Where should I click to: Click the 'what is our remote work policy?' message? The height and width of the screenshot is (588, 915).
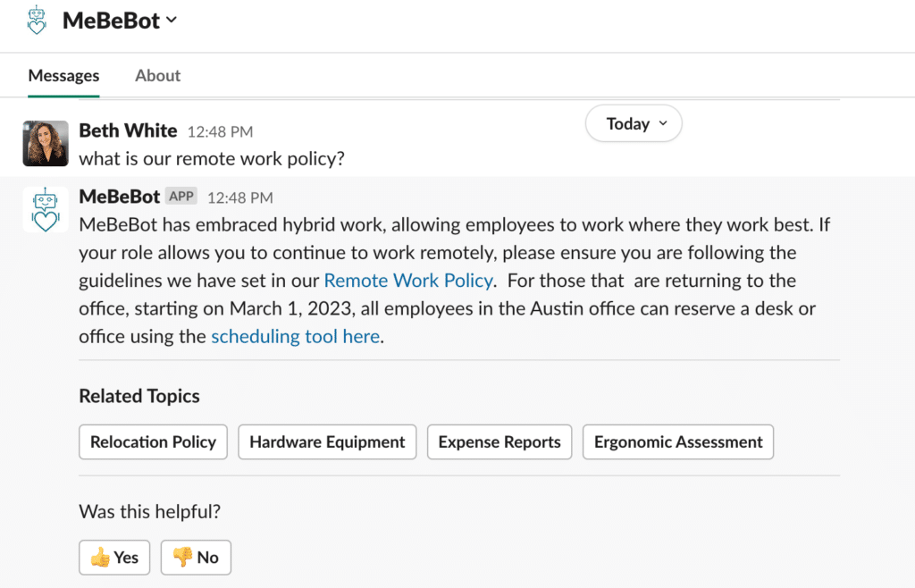(x=212, y=159)
